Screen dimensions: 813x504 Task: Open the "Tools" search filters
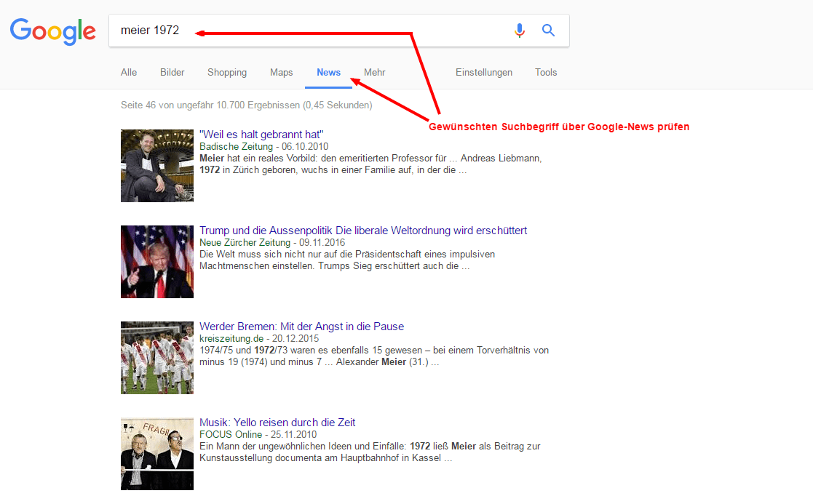[545, 72]
